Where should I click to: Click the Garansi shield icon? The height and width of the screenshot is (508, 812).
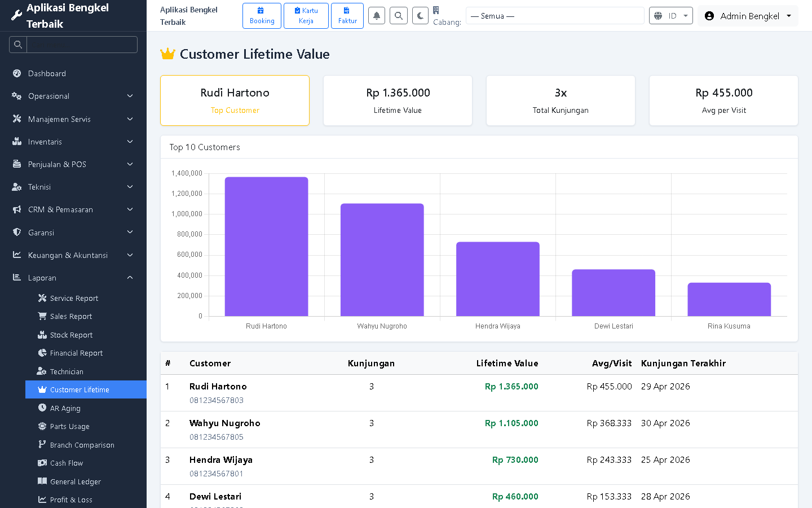[x=17, y=233]
